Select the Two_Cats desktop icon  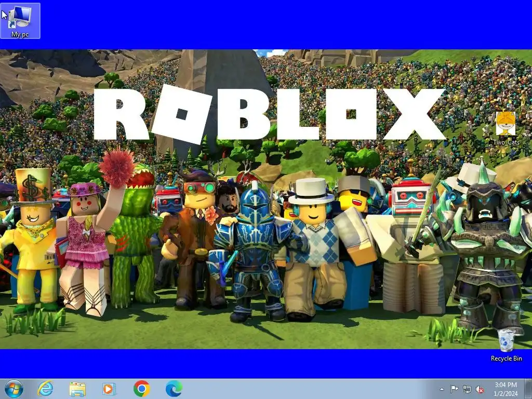click(x=506, y=129)
